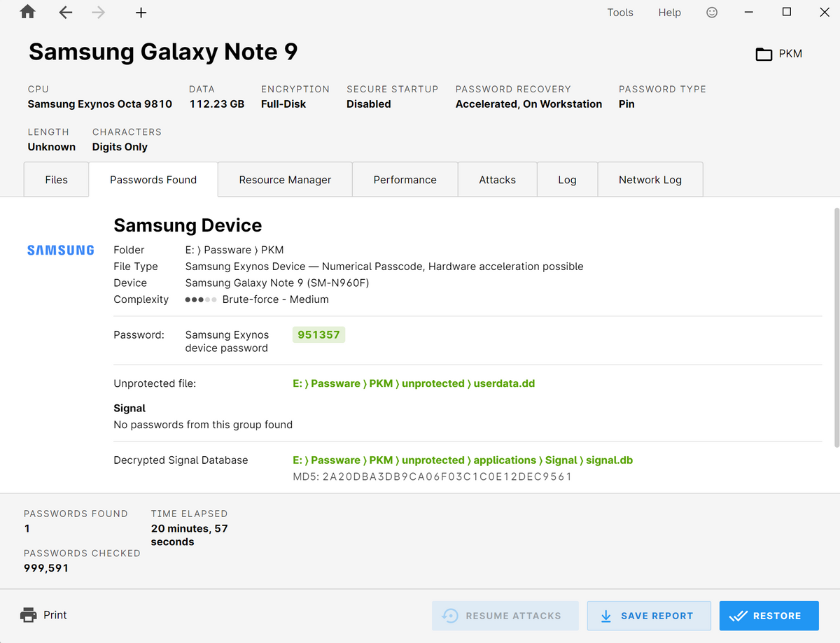Image resolution: width=840 pixels, height=643 pixels.
Task: Click the smiley feedback icon
Action: pos(712,12)
